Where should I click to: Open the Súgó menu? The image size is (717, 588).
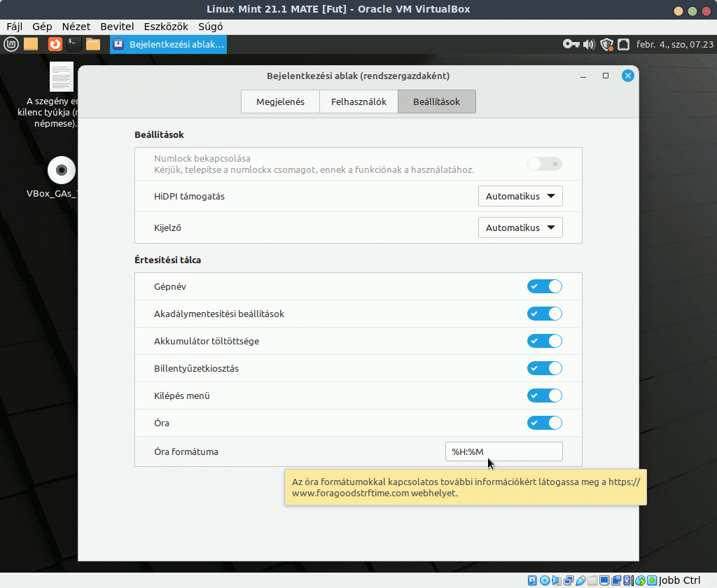(210, 27)
